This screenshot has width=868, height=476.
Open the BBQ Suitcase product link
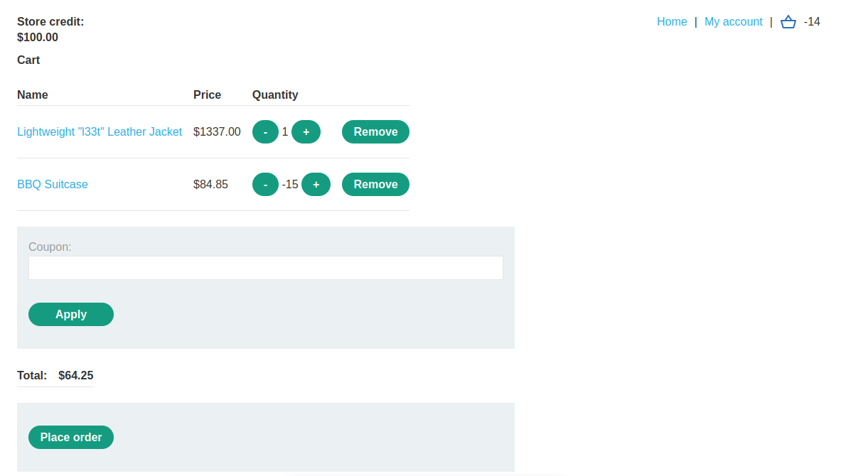pyautogui.click(x=53, y=185)
